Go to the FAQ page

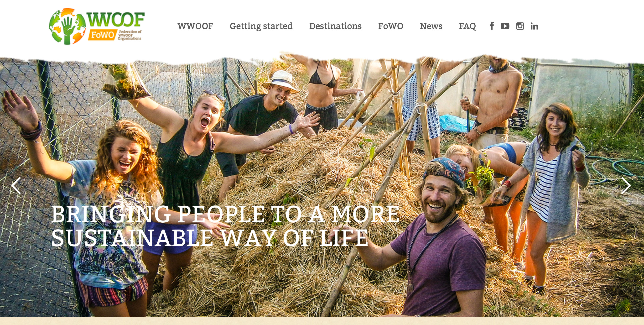tap(467, 26)
